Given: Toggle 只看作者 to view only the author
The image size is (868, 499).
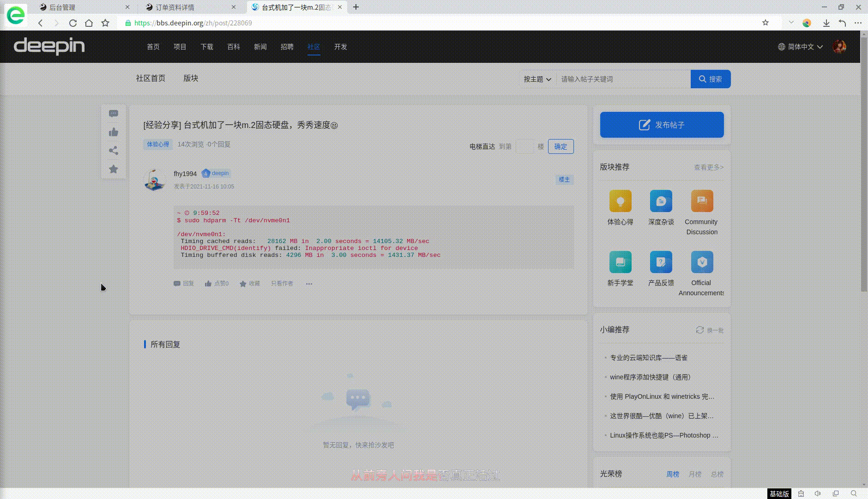Looking at the screenshot, I should [x=281, y=283].
